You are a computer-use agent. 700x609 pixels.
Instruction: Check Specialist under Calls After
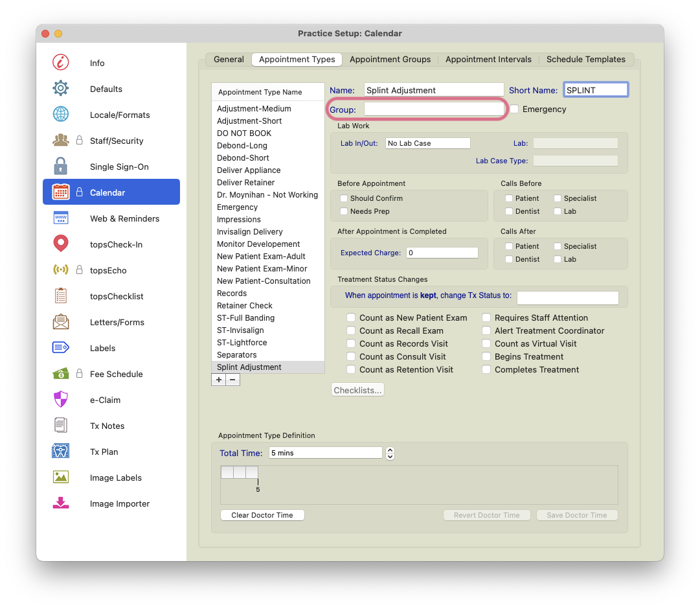coord(557,246)
